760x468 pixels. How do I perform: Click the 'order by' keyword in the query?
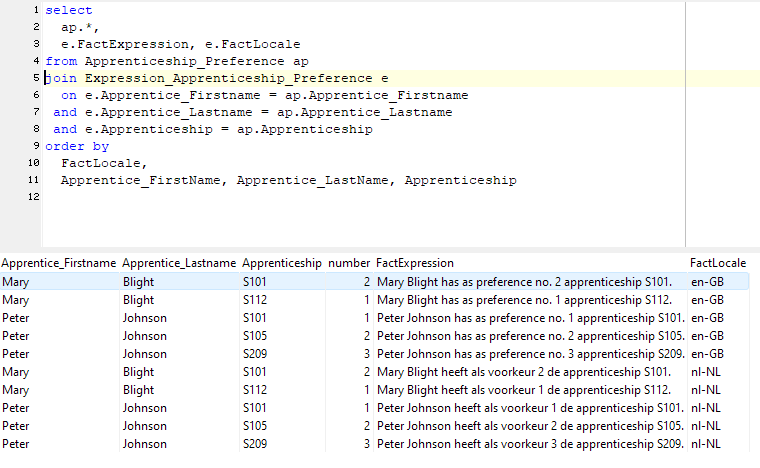coord(77,146)
